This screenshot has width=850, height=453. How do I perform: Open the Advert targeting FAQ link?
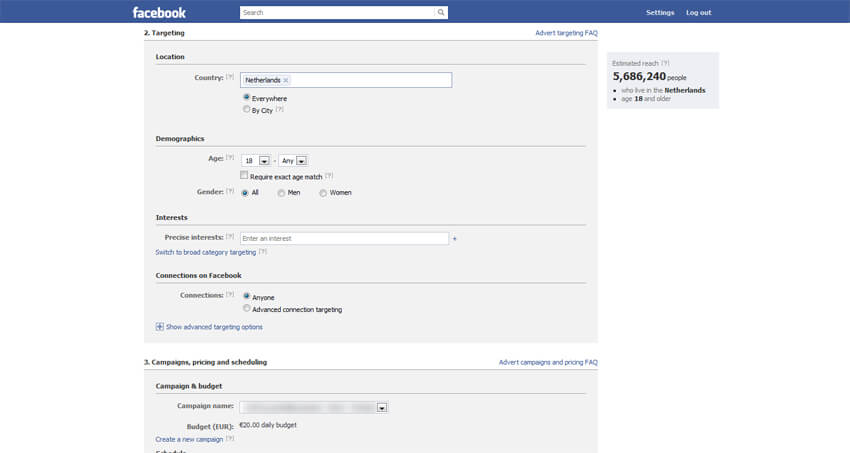[x=566, y=33]
